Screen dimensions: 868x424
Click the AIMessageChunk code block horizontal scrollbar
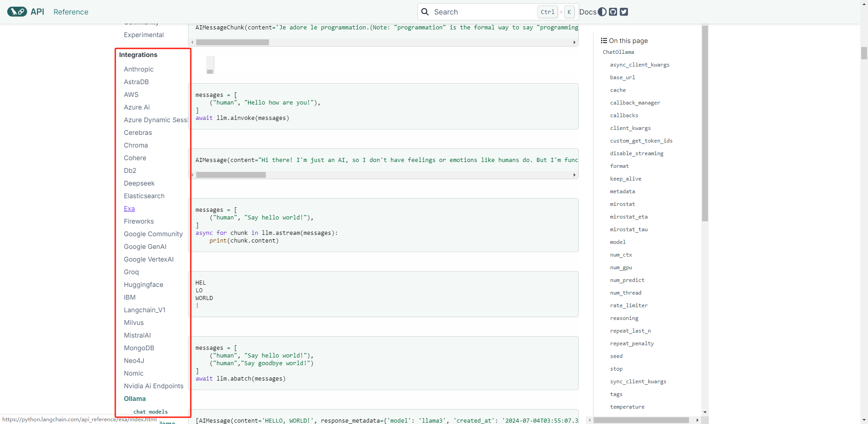232,42
